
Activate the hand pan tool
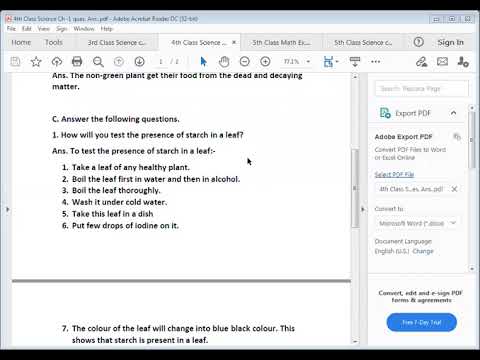point(224,62)
